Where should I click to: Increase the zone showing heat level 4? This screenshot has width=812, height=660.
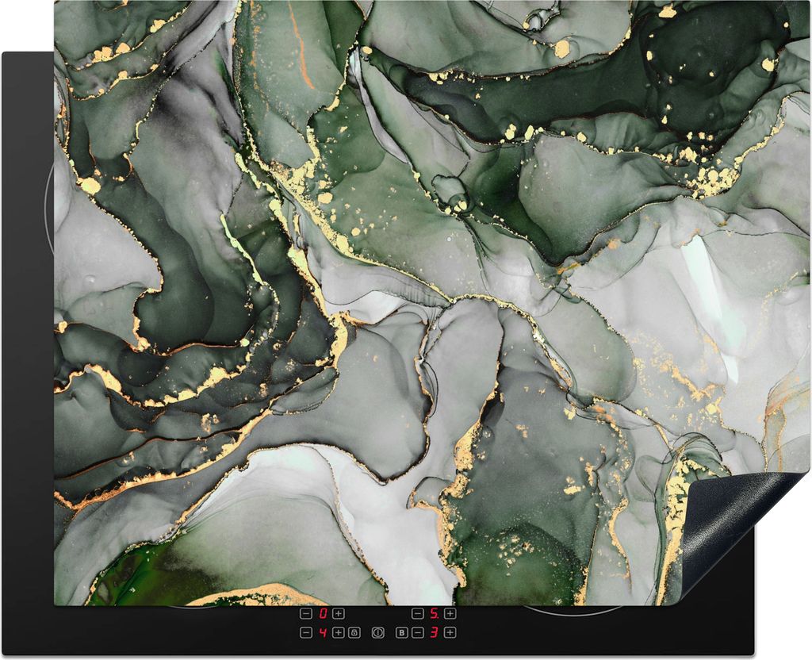point(338,632)
